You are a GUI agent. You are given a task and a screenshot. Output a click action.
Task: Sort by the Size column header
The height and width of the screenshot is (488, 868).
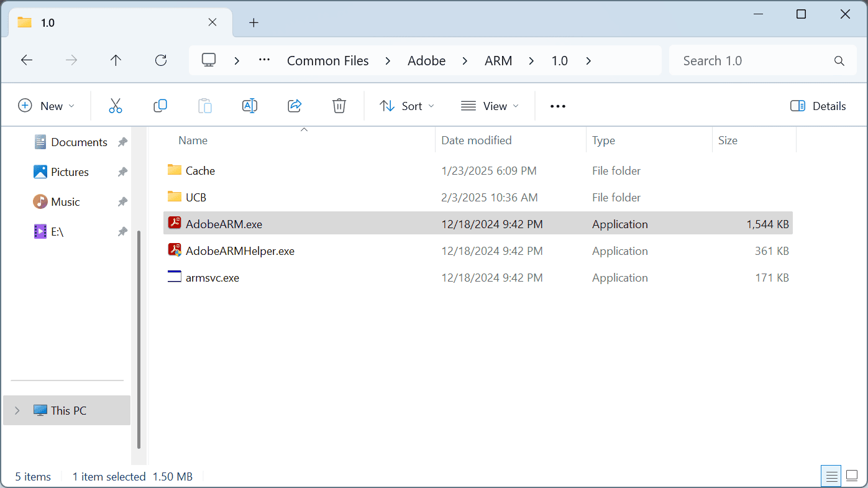(728, 140)
